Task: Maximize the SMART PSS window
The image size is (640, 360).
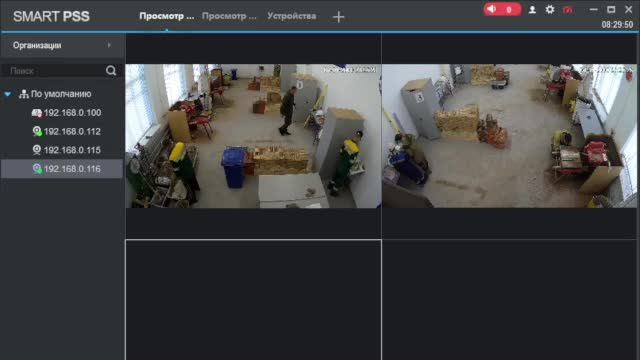Action: pyautogui.click(x=611, y=9)
